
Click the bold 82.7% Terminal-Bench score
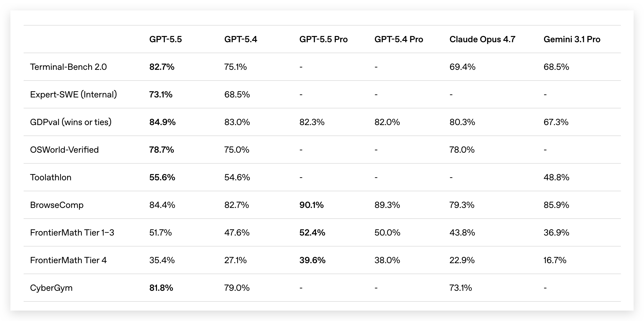[x=162, y=67]
